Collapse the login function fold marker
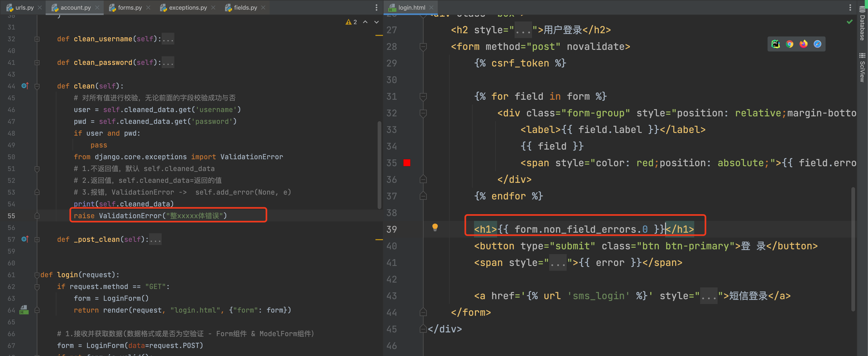The image size is (868, 356). 37,275
